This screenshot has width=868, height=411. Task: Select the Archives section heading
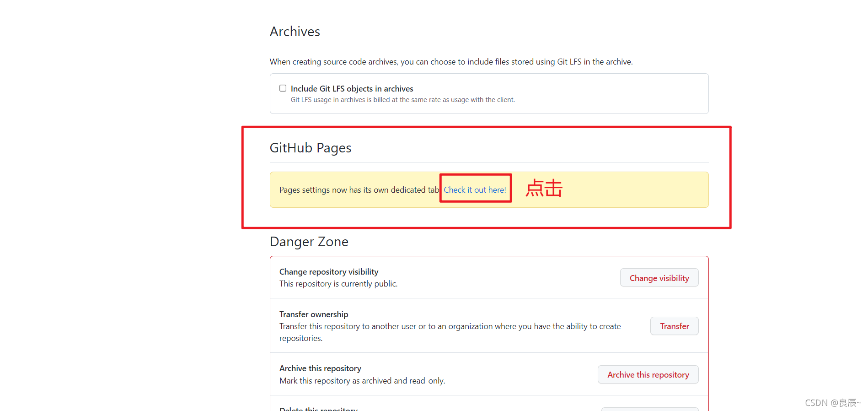click(x=295, y=32)
